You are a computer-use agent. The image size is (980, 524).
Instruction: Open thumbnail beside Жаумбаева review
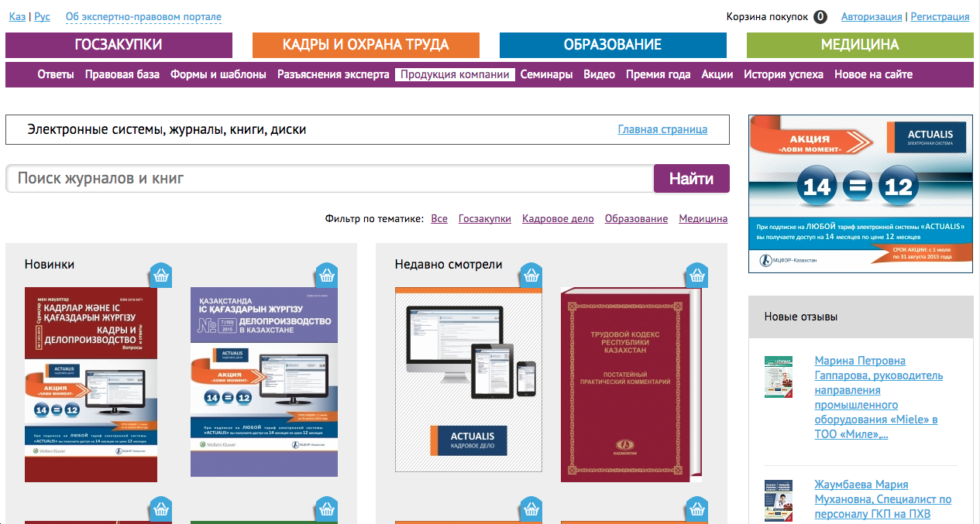[x=779, y=500]
